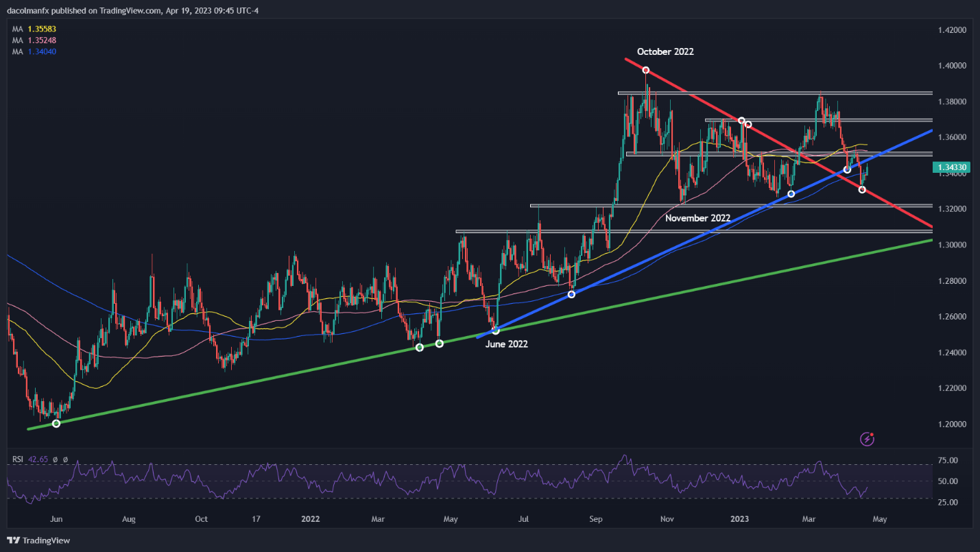Click the purple lightning bolt icon
The height and width of the screenshot is (552, 980).
pos(867,438)
